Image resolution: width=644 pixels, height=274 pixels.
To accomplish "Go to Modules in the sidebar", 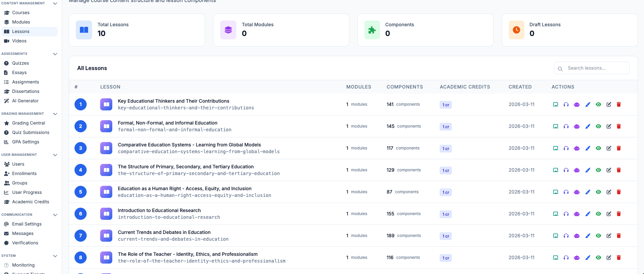I will click(x=29, y=22).
